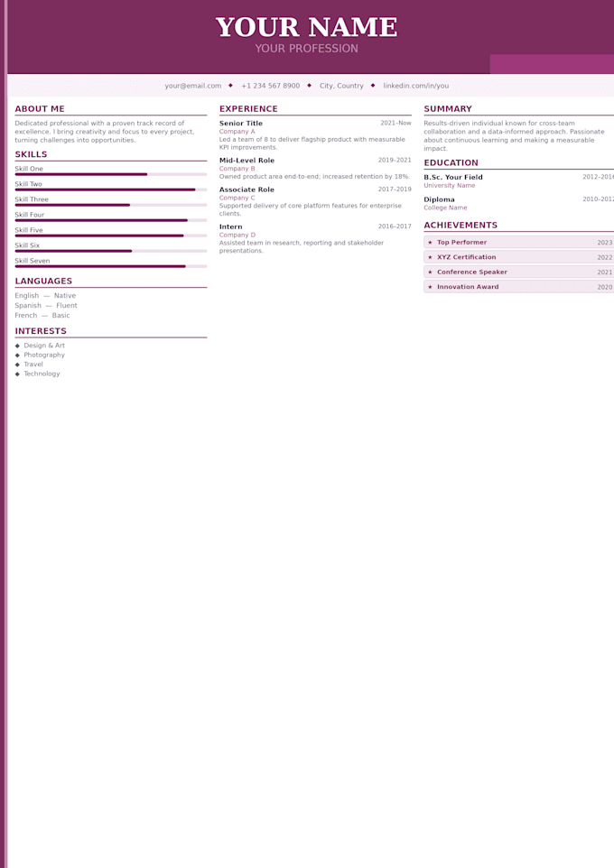Select the Mid-Level Role job title

point(247,161)
